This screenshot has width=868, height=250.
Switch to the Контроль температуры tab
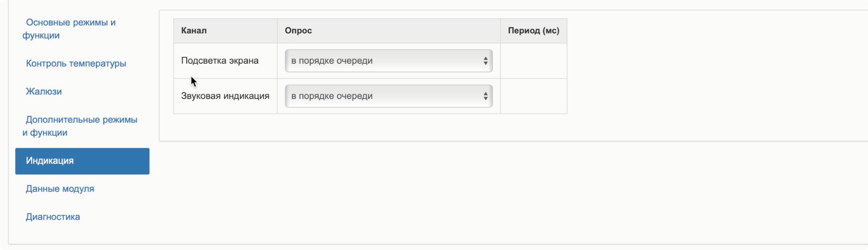point(76,63)
